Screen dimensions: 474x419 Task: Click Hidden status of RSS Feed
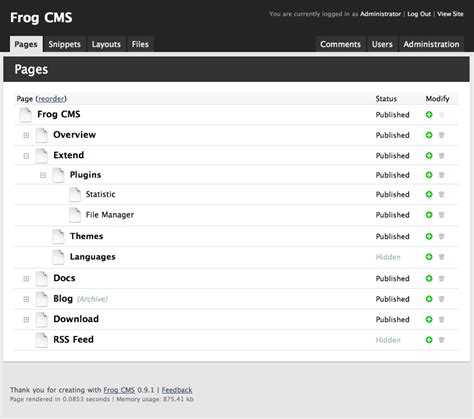click(x=388, y=340)
